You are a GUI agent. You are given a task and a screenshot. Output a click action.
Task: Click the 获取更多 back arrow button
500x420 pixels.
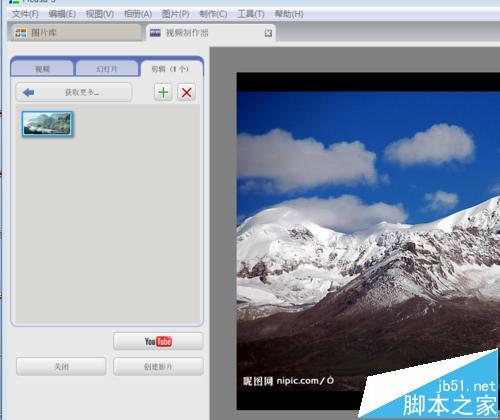pos(74,92)
